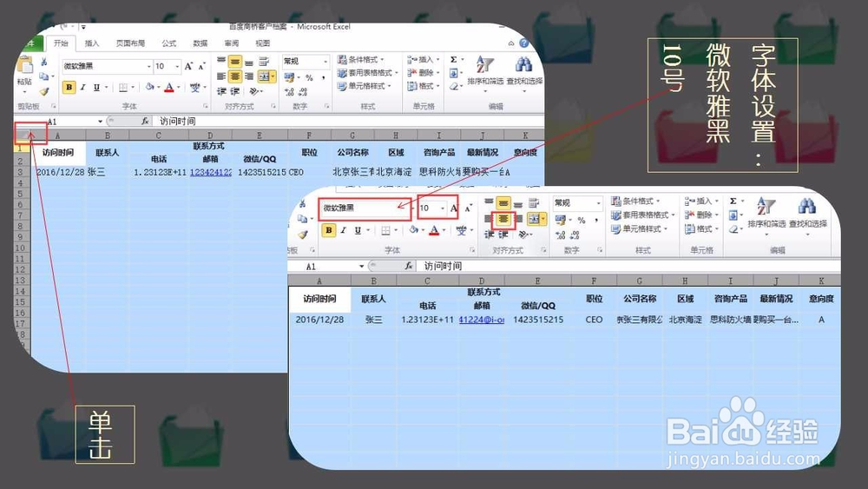Switch to 页面布局 ribbon tab
The height and width of the screenshot is (489, 868).
click(x=131, y=43)
